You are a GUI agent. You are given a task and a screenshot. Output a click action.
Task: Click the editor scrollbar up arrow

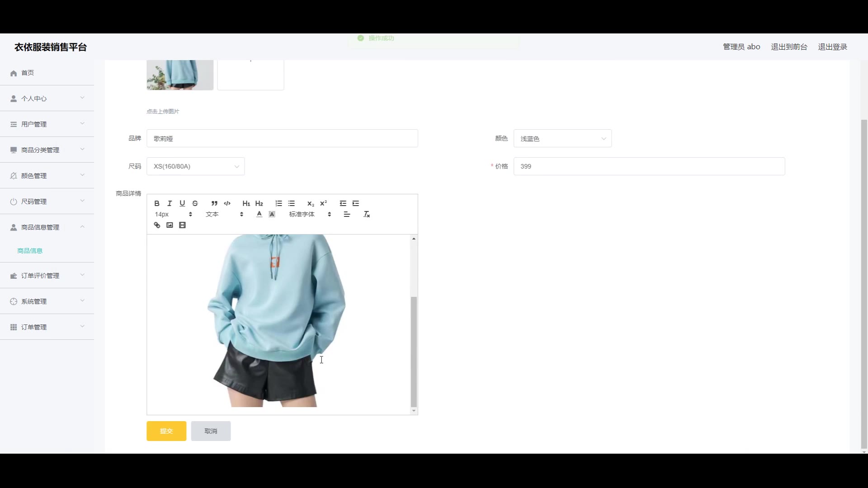(414, 239)
